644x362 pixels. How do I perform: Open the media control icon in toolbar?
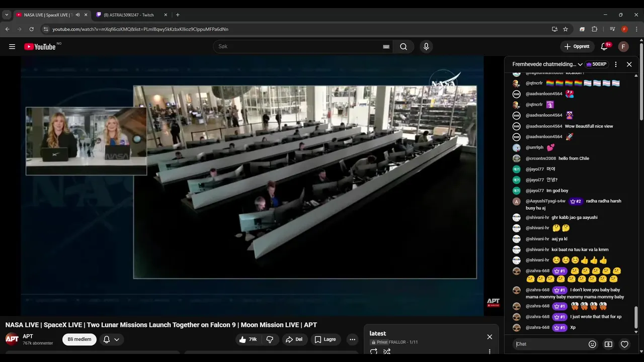[612, 29]
